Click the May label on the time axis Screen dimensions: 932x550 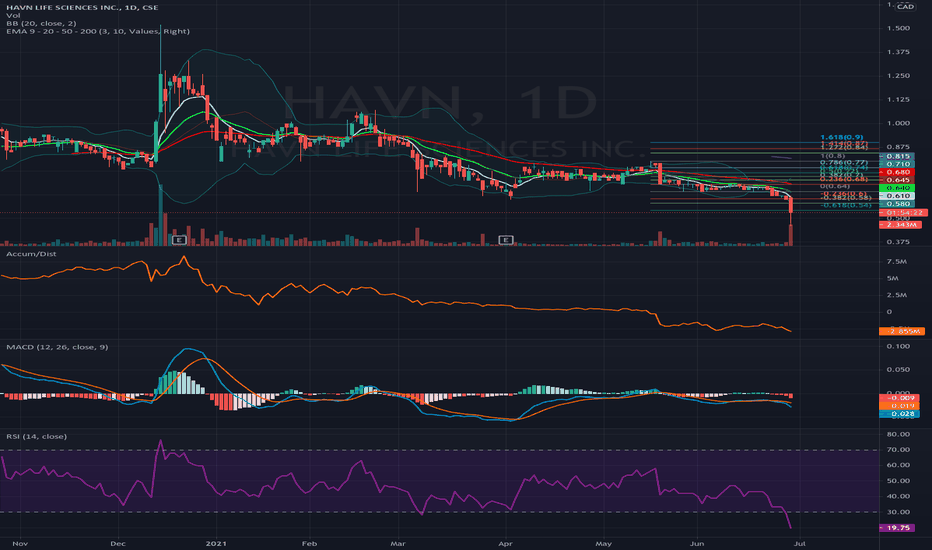click(603, 543)
